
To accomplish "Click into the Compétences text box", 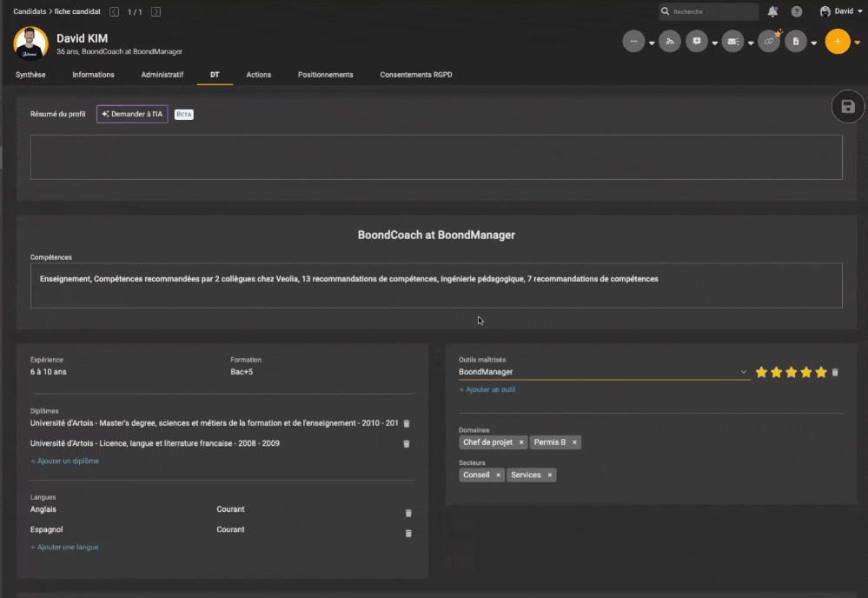I will pyautogui.click(x=436, y=286).
